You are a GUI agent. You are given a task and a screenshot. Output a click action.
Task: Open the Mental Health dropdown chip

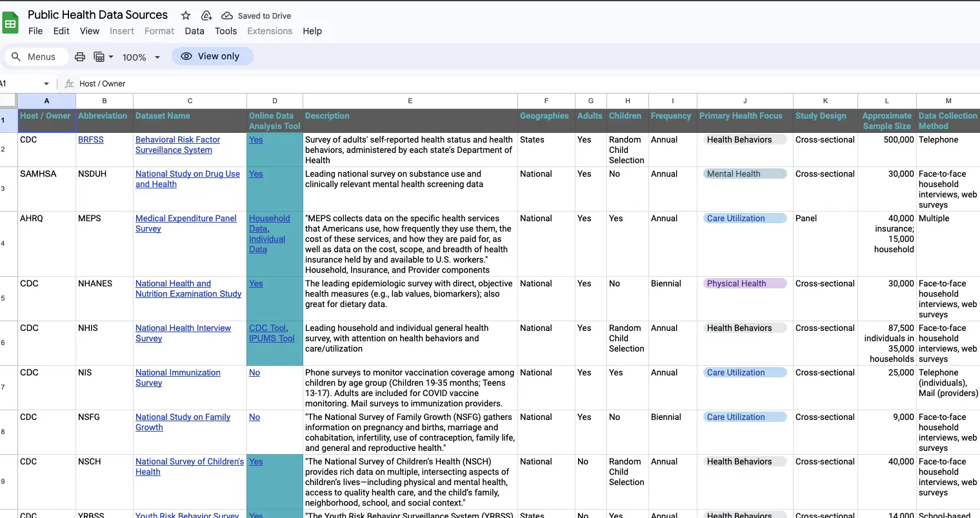coord(745,174)
